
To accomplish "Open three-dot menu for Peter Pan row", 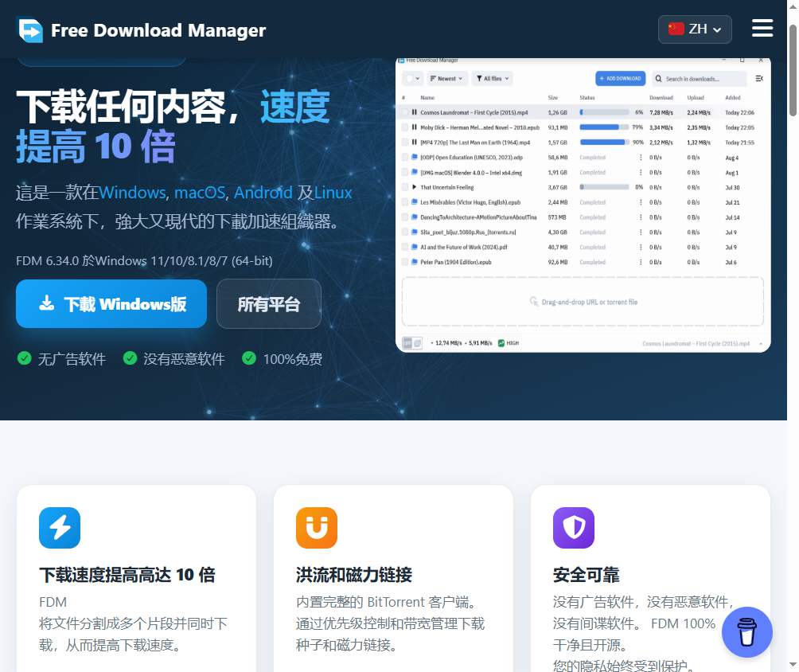I will coord(641,262).
